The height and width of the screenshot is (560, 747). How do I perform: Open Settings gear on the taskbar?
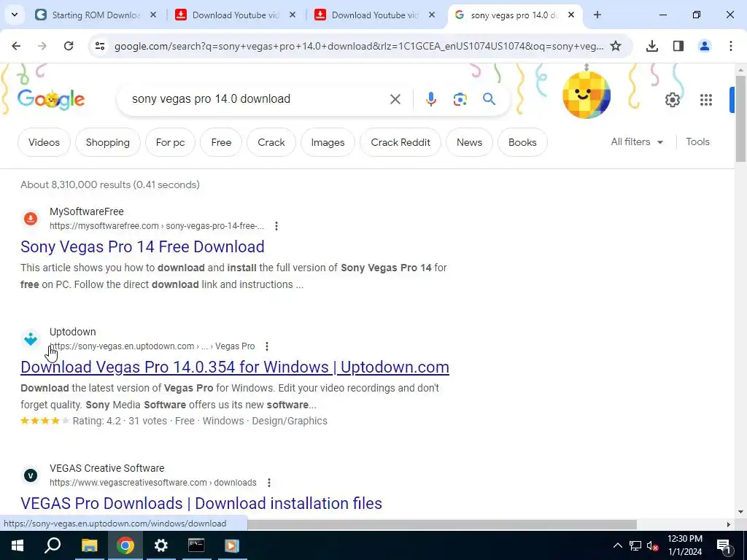coord(161,545)
